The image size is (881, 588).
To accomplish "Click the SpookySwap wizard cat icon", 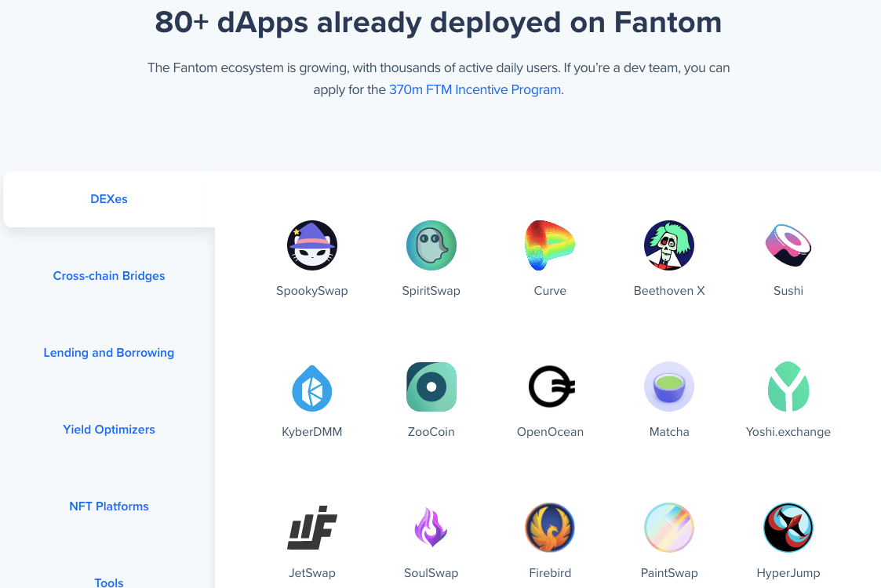I will [x=311, y=245].
